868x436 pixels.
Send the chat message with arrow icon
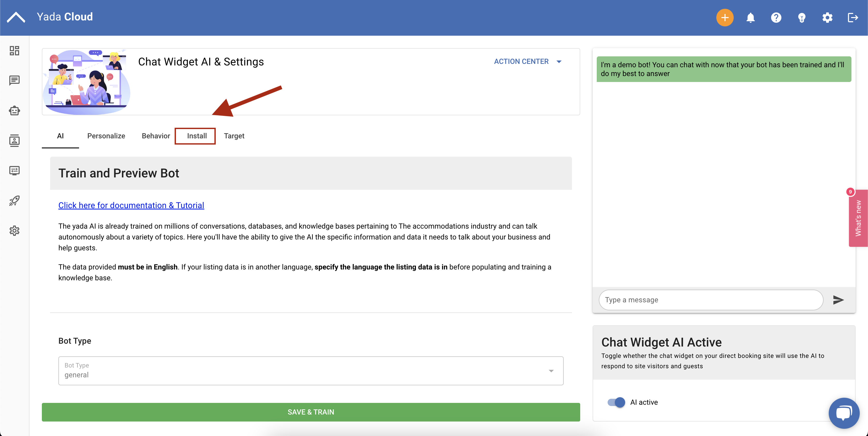(x=838, y=300)
